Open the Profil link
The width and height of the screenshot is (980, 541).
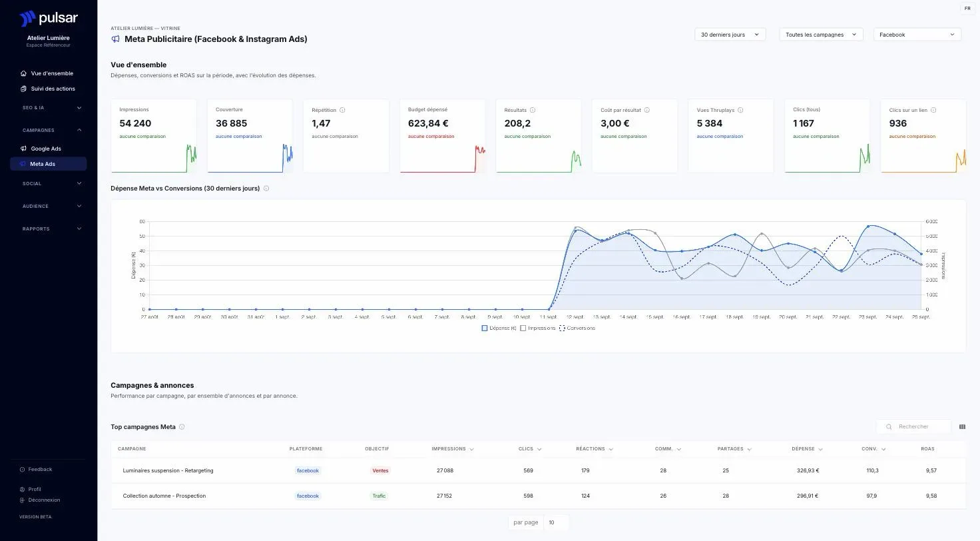(31, 489)
